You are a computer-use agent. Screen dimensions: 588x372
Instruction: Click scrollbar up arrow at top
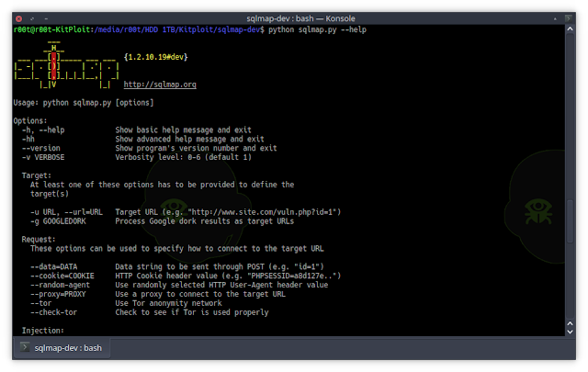[x=570, y=28]
